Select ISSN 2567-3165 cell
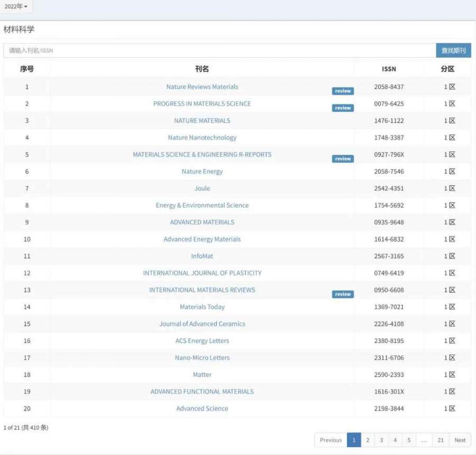The height and width of the screenshot is (455, 476). click(389, 257)
